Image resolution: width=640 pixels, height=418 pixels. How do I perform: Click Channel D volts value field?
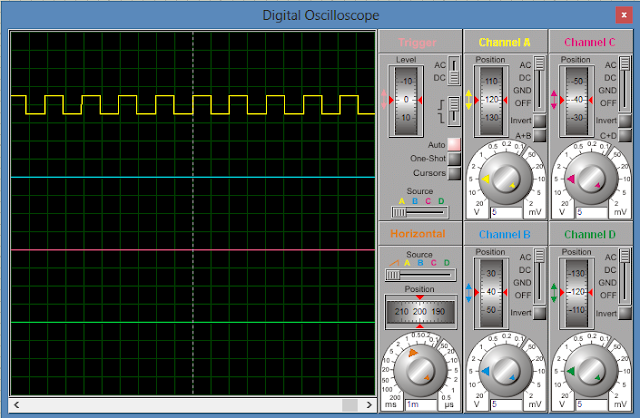pyautogui.click(x=592, y=405)
